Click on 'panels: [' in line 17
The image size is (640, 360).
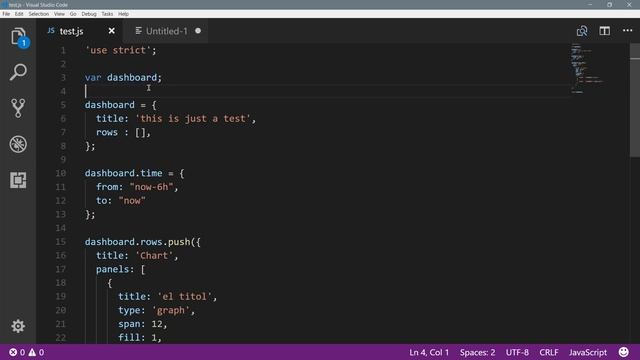click(x=120, y=269)
